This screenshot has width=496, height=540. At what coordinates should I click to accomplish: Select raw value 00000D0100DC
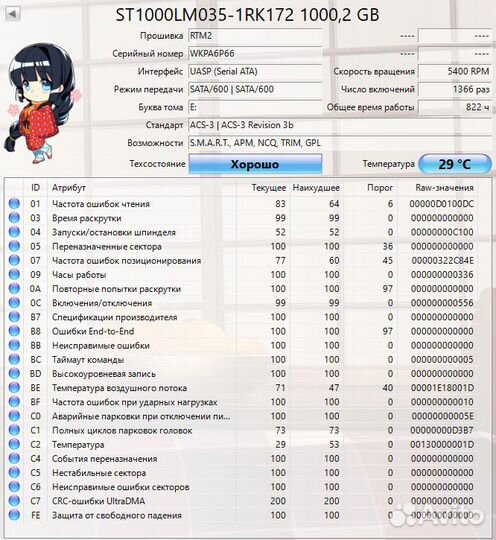(442, 204)
